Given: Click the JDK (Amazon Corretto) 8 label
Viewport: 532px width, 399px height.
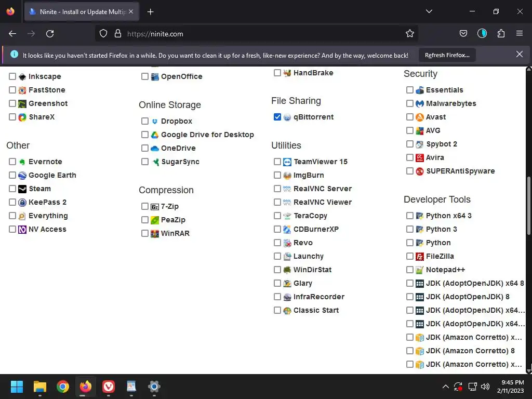Looking at the screenshot, I should coord(470,351).
